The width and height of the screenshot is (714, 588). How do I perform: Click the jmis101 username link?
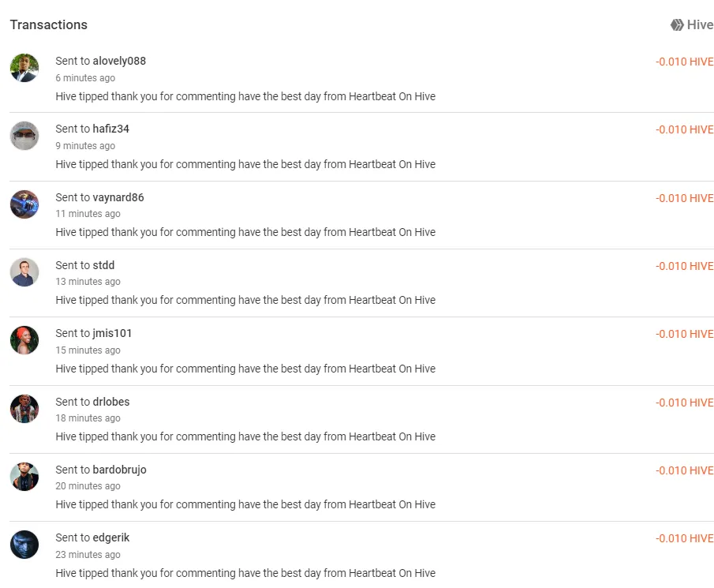pyautogui.click(x=112, y=333)
